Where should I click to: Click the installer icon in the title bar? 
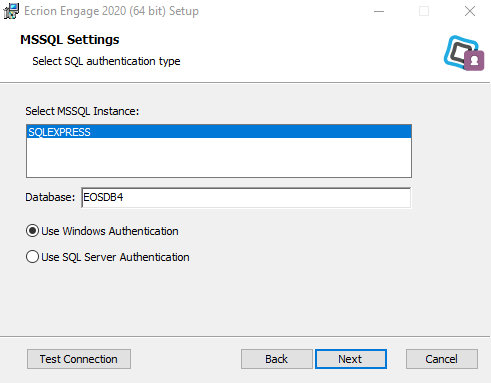[x=11, y=11]
